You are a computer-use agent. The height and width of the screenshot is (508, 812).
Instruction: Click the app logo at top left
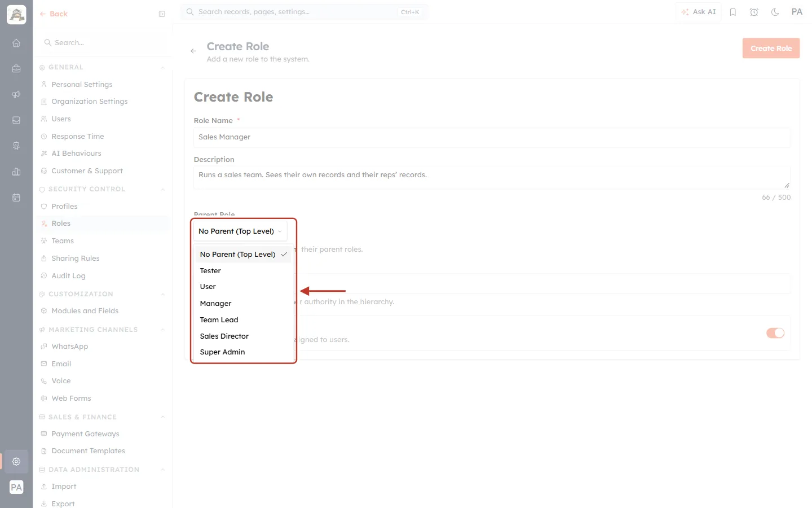(16, 15)
